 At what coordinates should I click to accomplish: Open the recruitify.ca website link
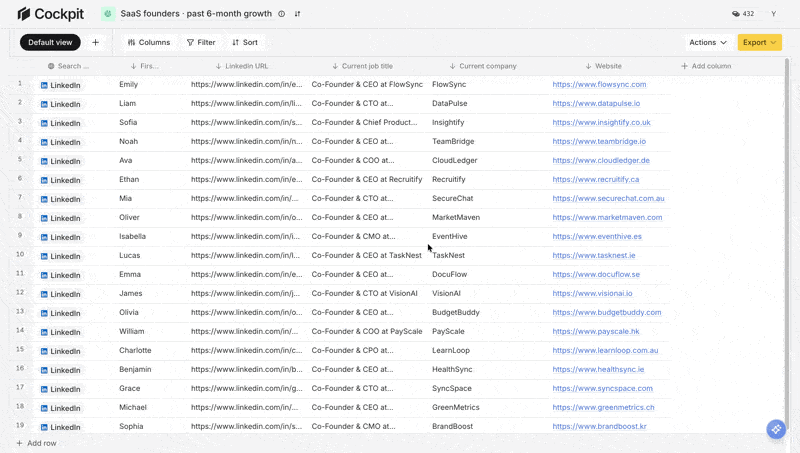[595, 179]
